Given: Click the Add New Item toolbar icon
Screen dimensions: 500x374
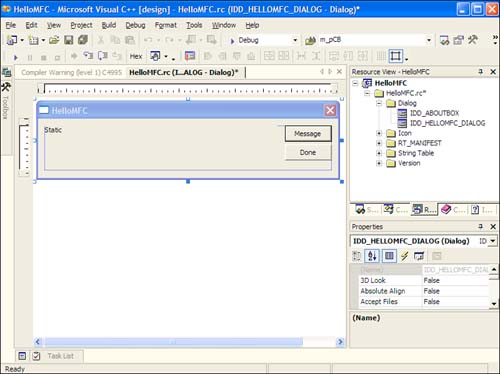Looking at the screenshot, I should (x=33, y=40).
